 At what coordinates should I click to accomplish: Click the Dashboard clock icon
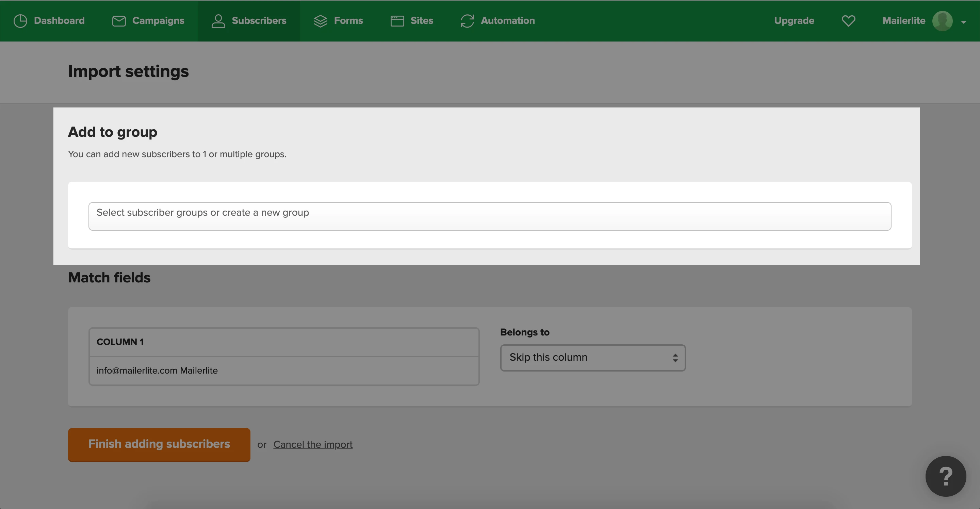[20, 21]
